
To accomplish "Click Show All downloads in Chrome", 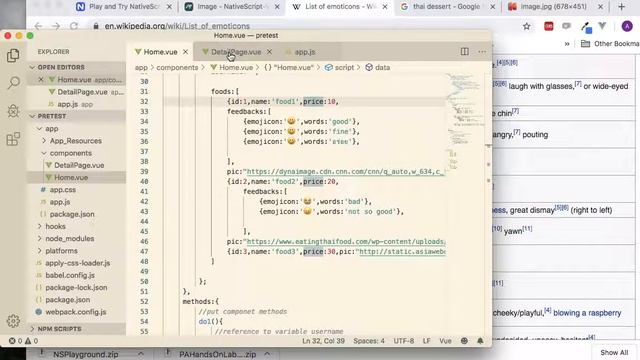I will point(614,353).
